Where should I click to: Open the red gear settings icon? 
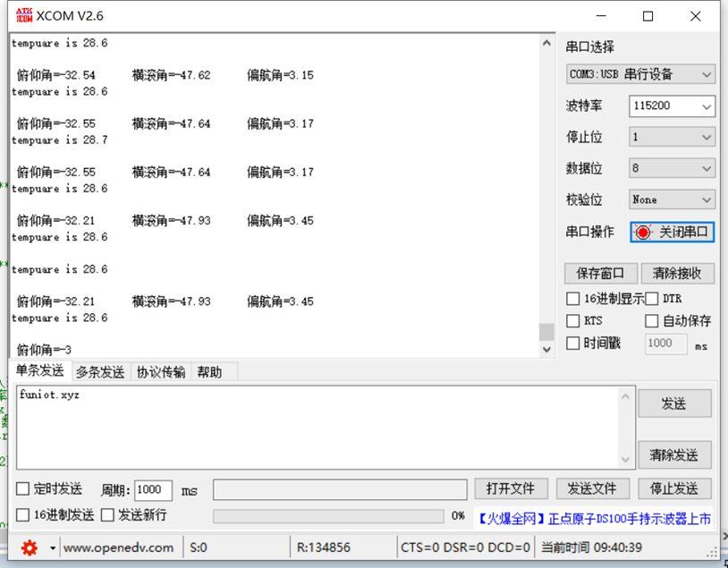point(30,548)
